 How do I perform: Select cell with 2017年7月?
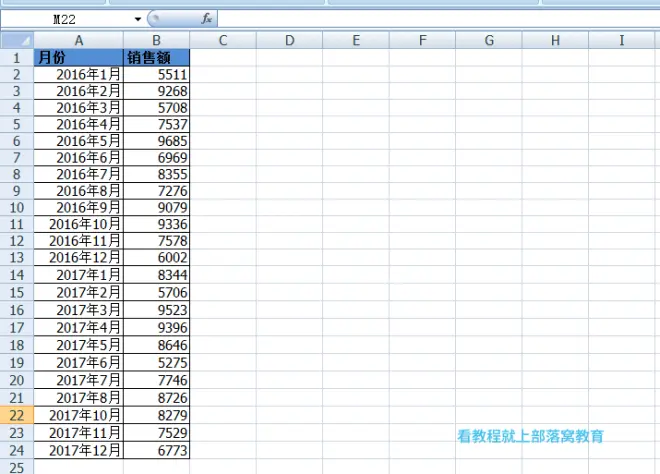[x=79, y=380]
